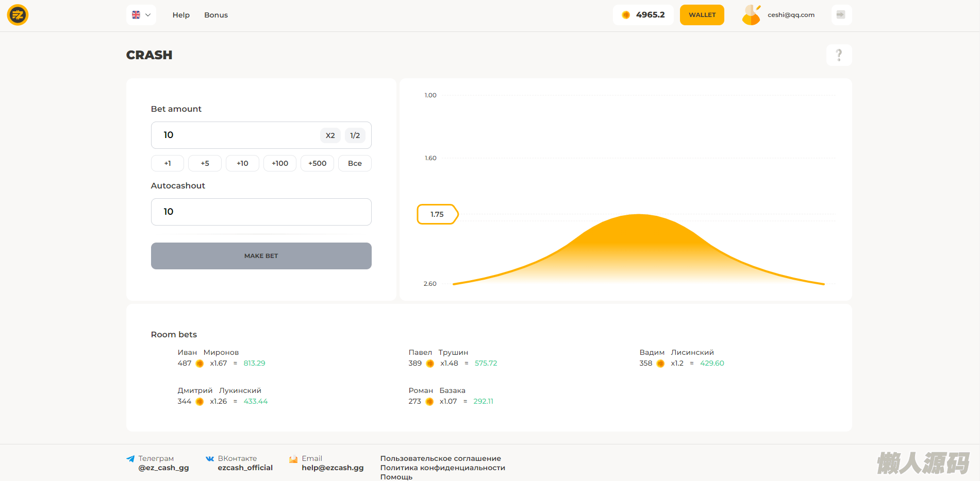Open the question mark help icon
Viewport: 980px width, 481px height.
[x=839, y=55]
